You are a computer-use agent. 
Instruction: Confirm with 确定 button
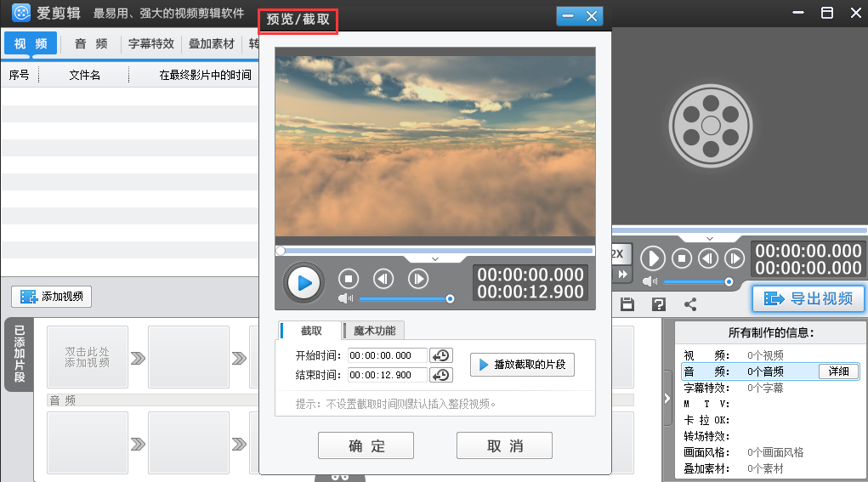click(x=366, y=445)
